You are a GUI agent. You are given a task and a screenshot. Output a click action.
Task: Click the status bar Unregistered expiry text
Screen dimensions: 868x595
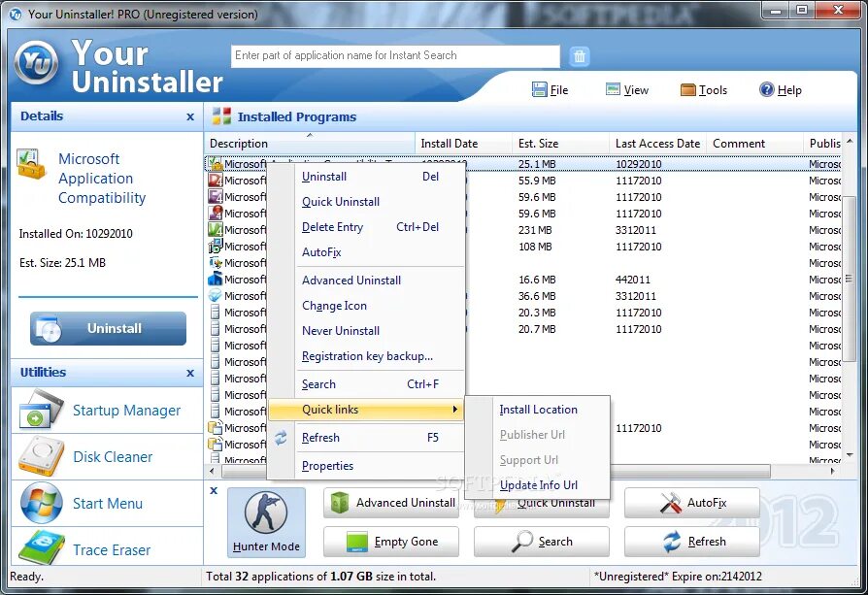[678, 577]
